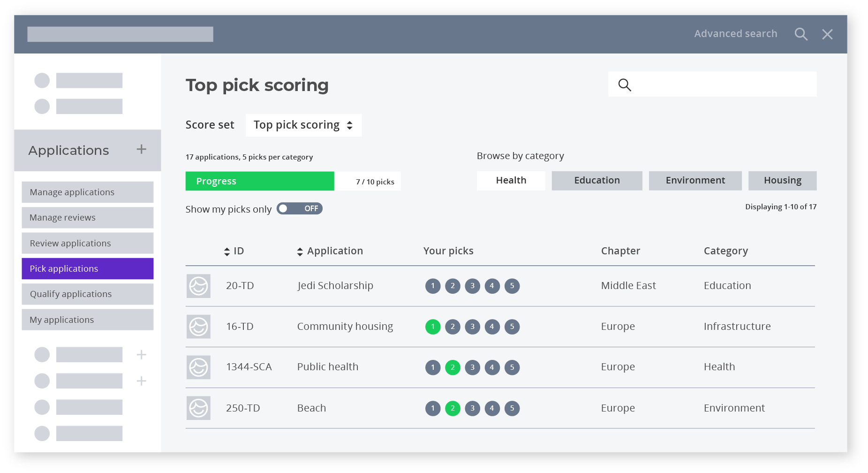The height and width of the screenshot is (473, 868).
Task: Click the plus icon beside Applications
Action: [141, 149]
